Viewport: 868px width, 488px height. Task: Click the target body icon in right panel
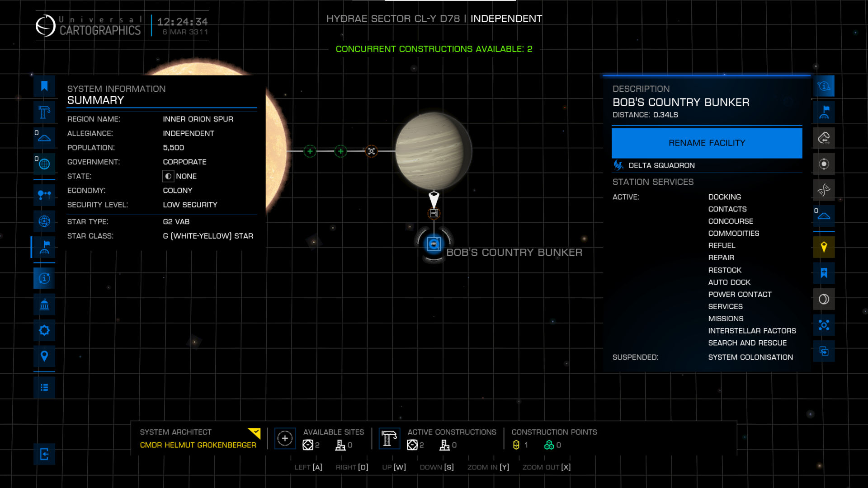[x=824, y=164]
